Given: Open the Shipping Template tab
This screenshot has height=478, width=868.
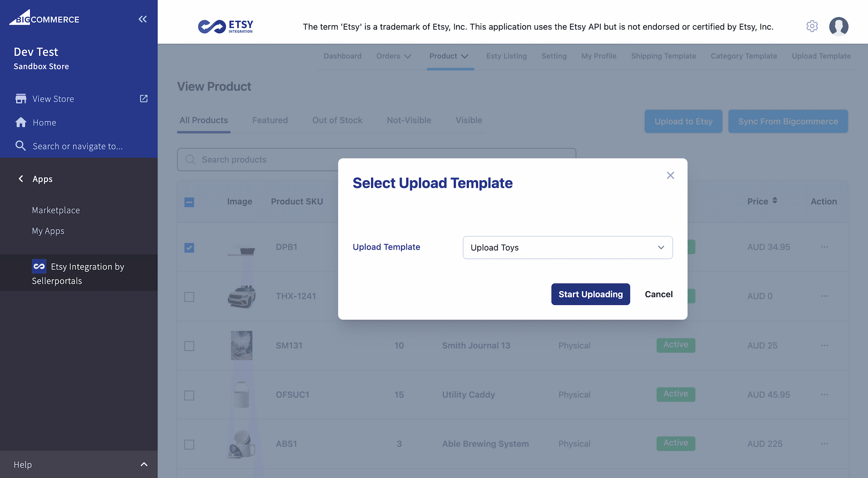Looking at the screenshot, I should pos(663,56).
